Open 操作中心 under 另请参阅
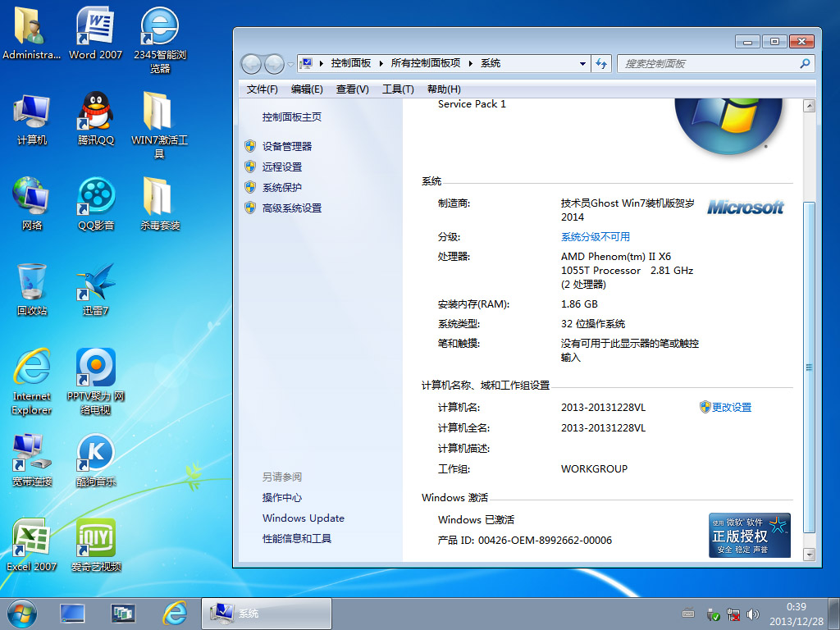Screen dimensions: 840x630 point(282,498)
